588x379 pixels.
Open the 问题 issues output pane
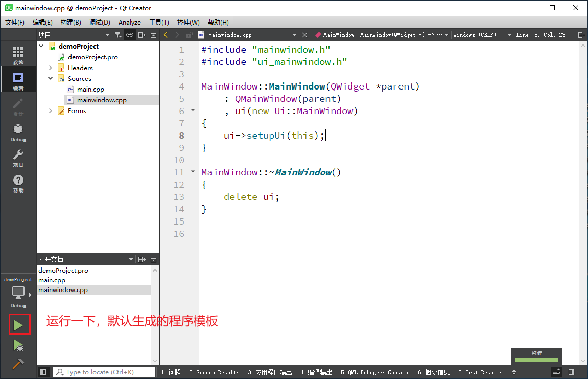pos(171,372)
